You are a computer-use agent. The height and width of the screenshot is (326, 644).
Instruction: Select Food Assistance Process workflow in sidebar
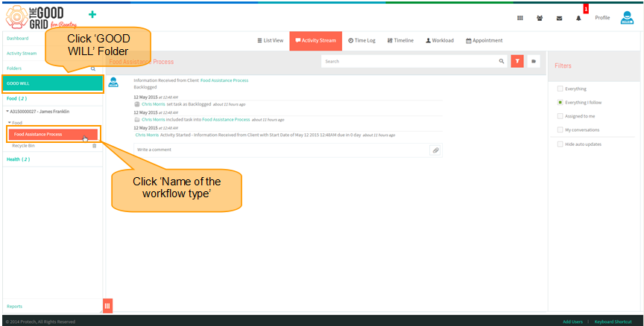[53, 134]
